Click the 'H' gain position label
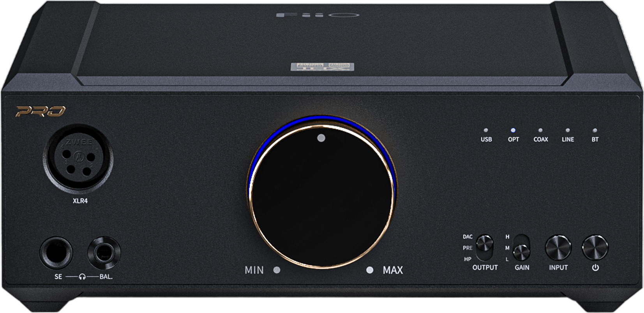The height and width of the screenshot is (313, 644). (x=507, y=237)
